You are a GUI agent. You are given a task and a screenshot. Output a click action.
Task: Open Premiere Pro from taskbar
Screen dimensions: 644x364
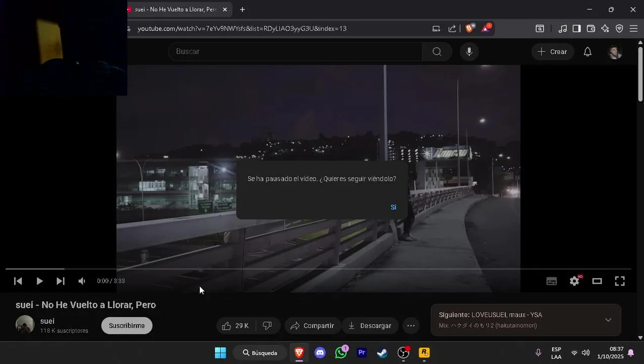pyautogui.click(x=362, y=353)
